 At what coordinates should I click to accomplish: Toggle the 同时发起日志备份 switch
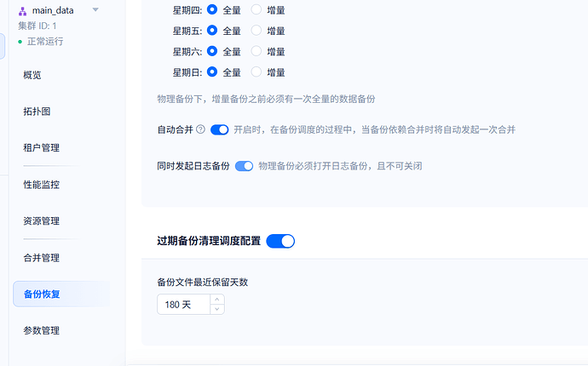click(244, 166)
